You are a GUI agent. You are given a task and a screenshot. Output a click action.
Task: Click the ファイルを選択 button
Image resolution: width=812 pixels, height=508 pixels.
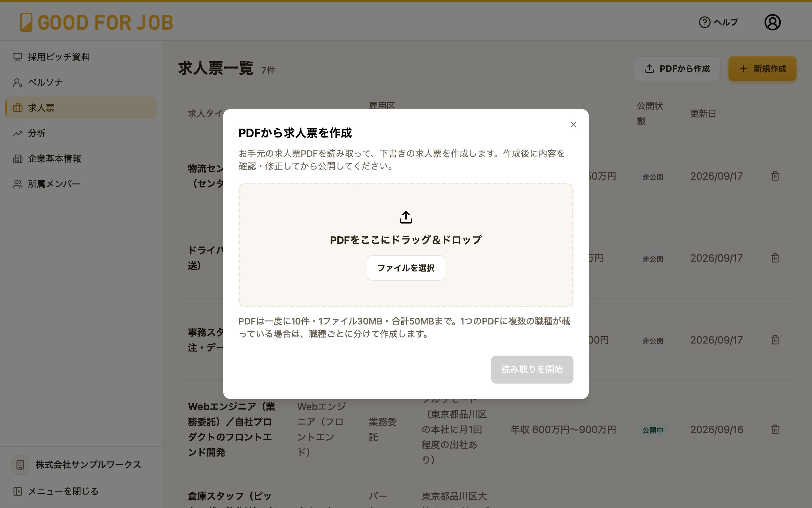pyautogui.click(x=406, y=268)
